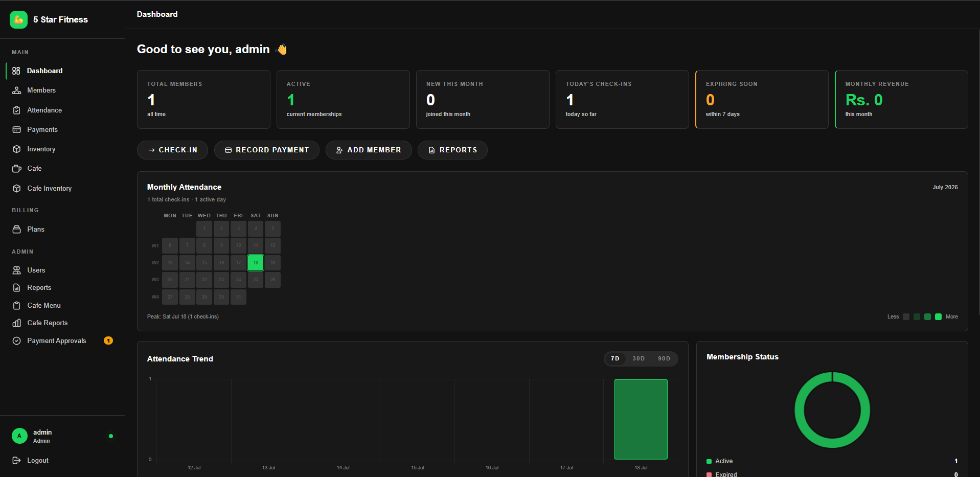Screen dimensions: 980x477
Task: Click the Payments card icon
Action: tap(16, 129)
